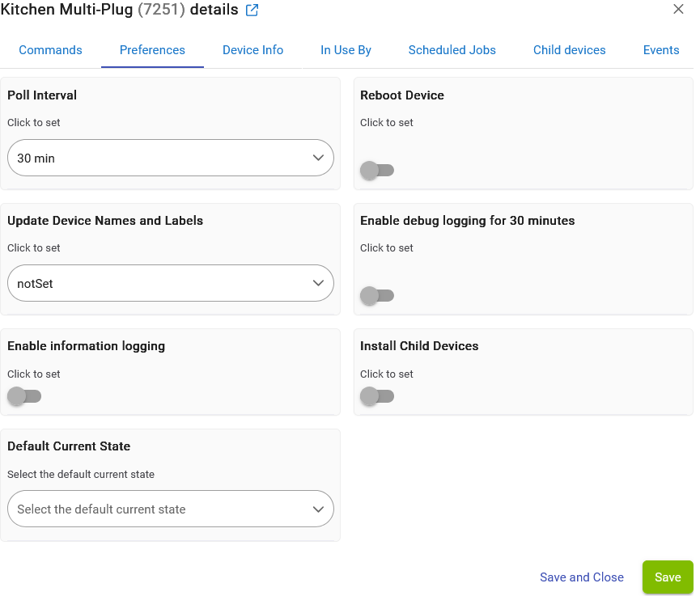The image size is (700, 596).
Task: Toggle the Reboot Device switch
Action: click(x=376, y=171)
